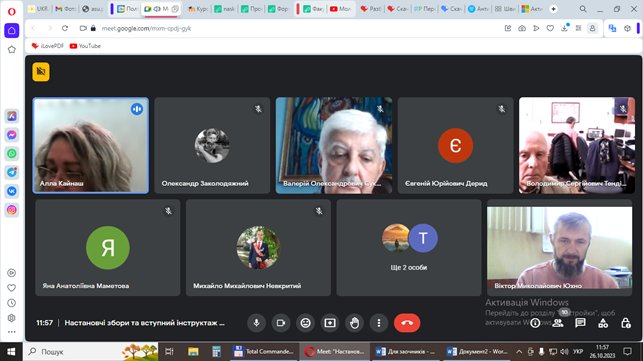Toggle the camera in Meet controls
Image resolution: width=643 pixels, height=361 pixels.
coord(281,323)
